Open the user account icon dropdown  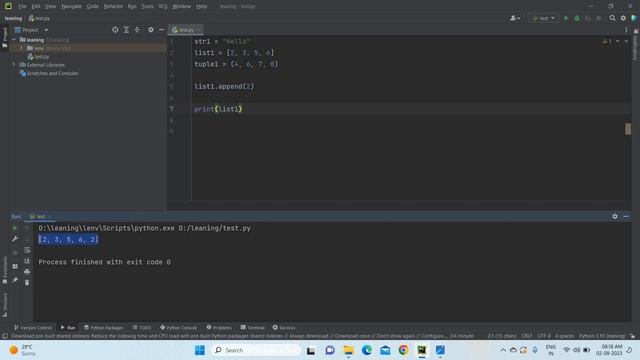point(514,18)
